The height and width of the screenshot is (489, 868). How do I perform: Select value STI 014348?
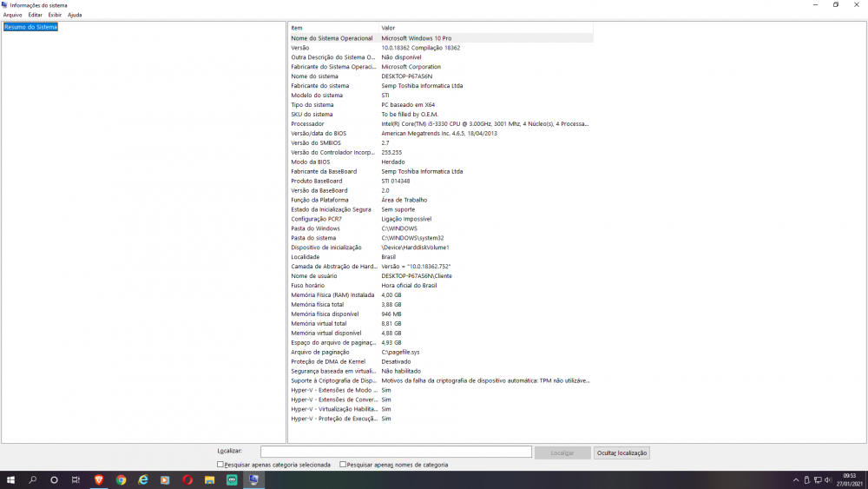point(396,181)
